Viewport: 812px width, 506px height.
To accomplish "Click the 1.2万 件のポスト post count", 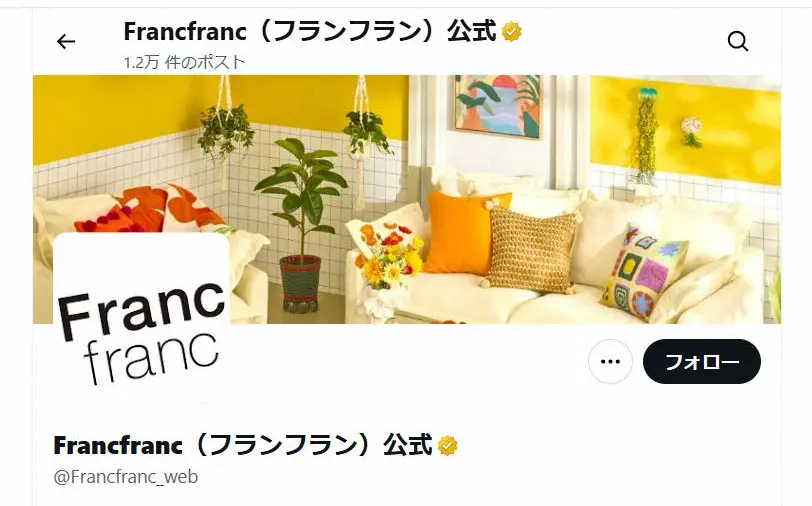I will [184, 62].
